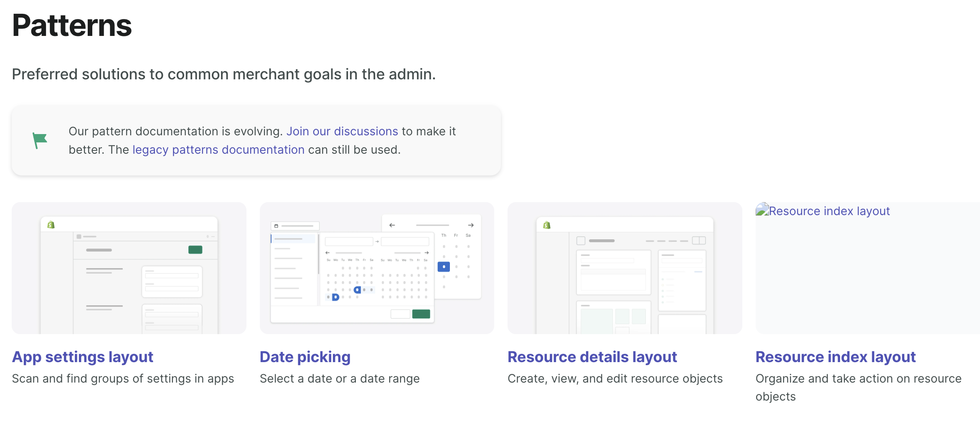Click a green radio bullet in Resource details list
This screenshot has height=421, width=980.
[x=663, y=279]
